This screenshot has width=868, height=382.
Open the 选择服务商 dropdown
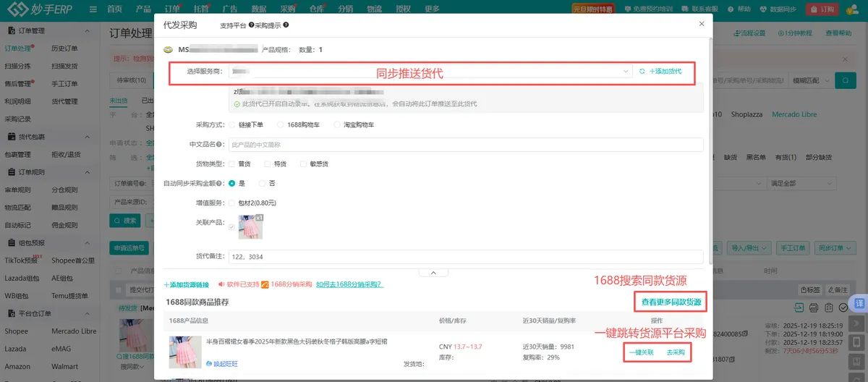pyautogui.click(x=431, y=72)
